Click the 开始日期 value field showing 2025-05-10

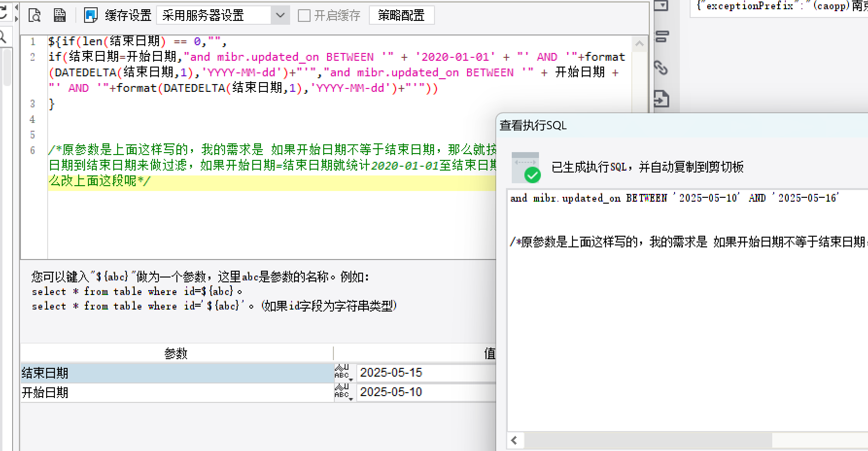click(x=426, y=392)
